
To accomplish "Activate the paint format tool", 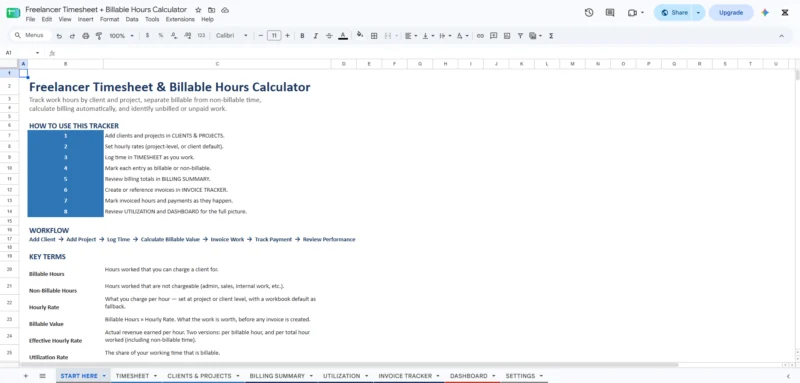I will (x=99, y=36).
